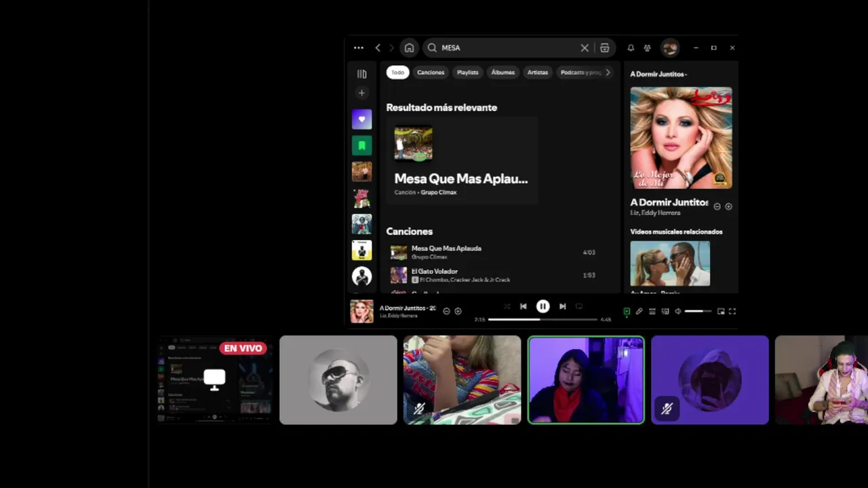
Task: Select the Todo filter chip
Action: (397, 73)
